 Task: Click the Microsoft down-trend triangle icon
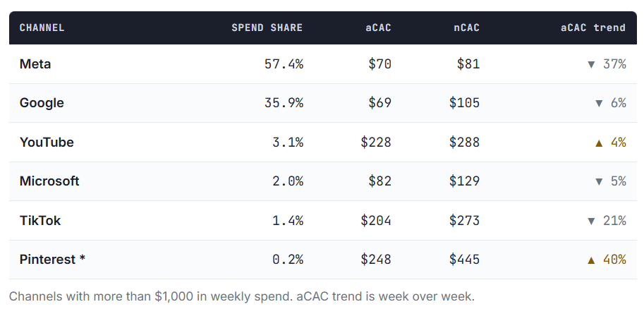[x=599, y=181]
